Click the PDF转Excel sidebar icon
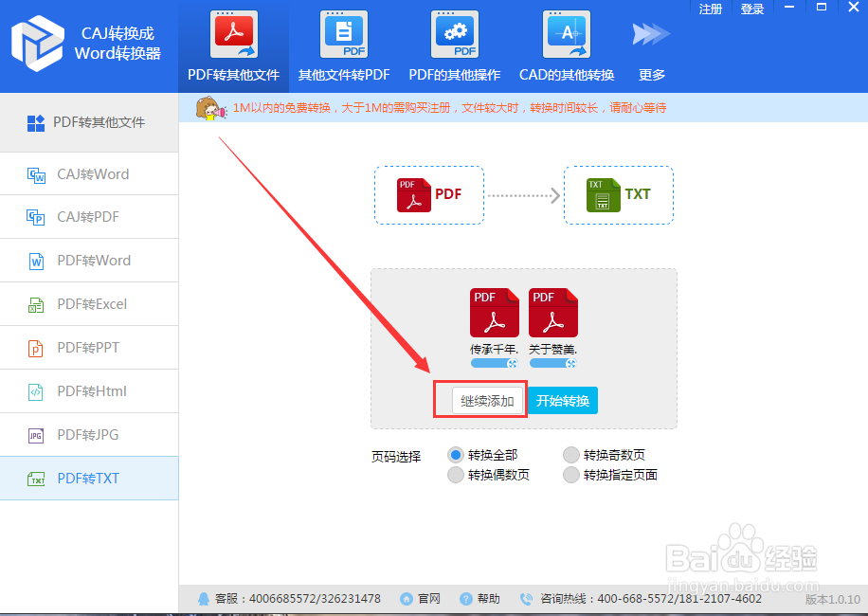This screenshot has height=616, width=868. pos(36,304)
